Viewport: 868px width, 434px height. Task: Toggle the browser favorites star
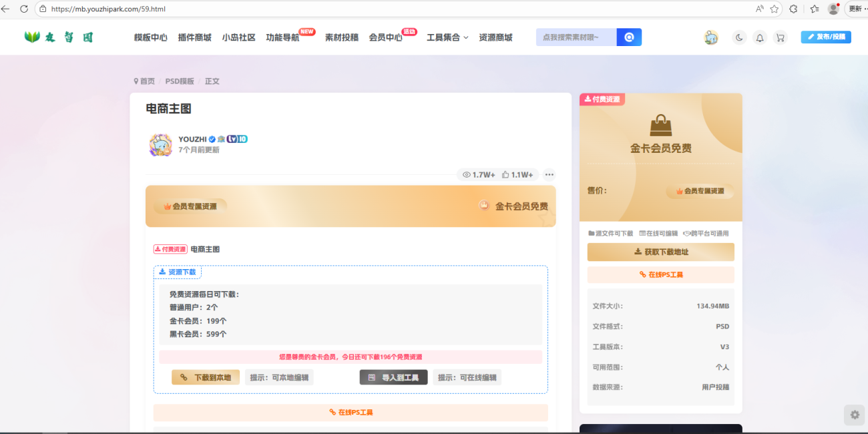point(773,9)
